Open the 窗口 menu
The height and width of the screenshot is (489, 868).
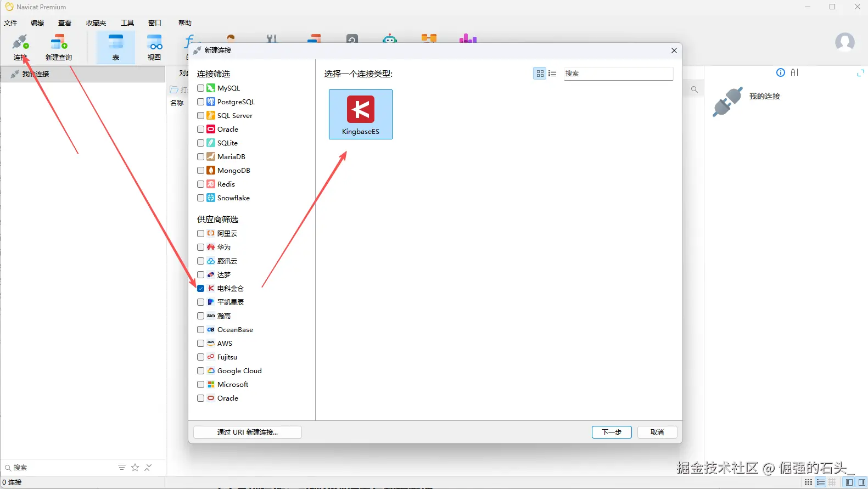pyautogui.click(x=155, y=23)
